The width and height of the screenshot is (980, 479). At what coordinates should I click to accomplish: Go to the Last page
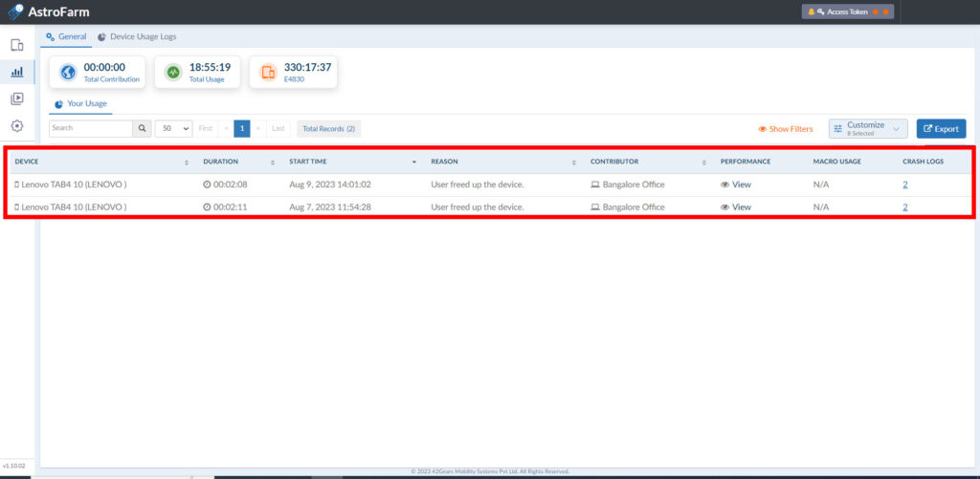[278, 129]
